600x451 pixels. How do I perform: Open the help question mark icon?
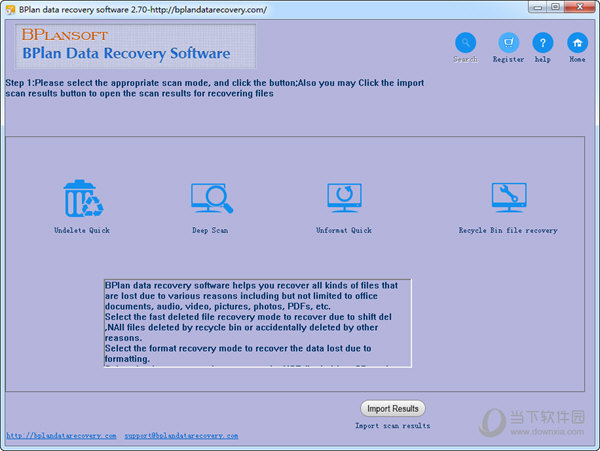click(543, 42)
